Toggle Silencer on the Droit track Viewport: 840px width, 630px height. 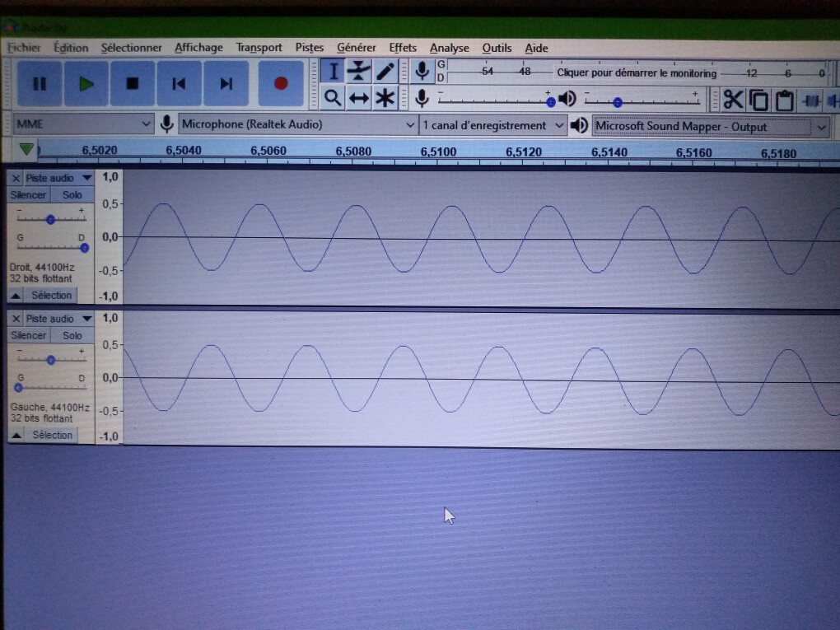tap(28, 195)
